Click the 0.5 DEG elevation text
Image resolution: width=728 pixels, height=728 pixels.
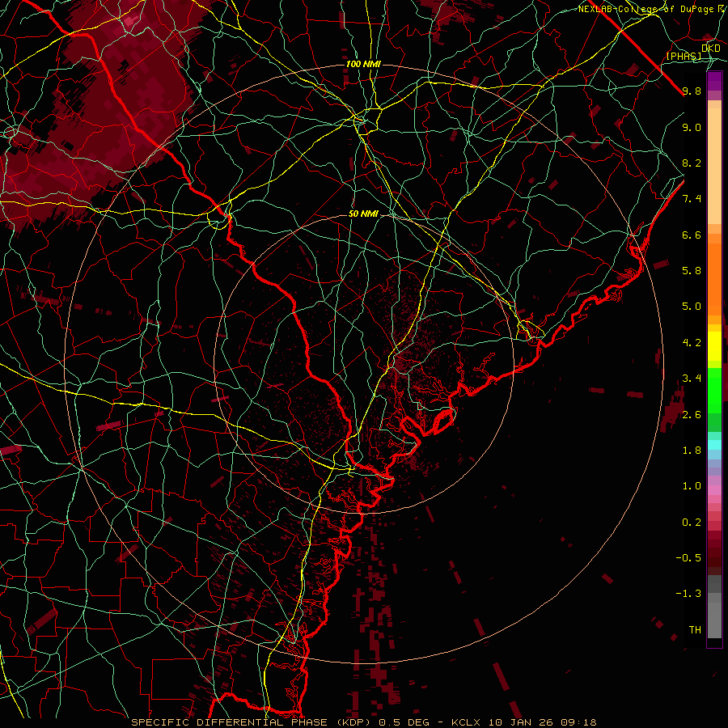click(x=404, y=722)
